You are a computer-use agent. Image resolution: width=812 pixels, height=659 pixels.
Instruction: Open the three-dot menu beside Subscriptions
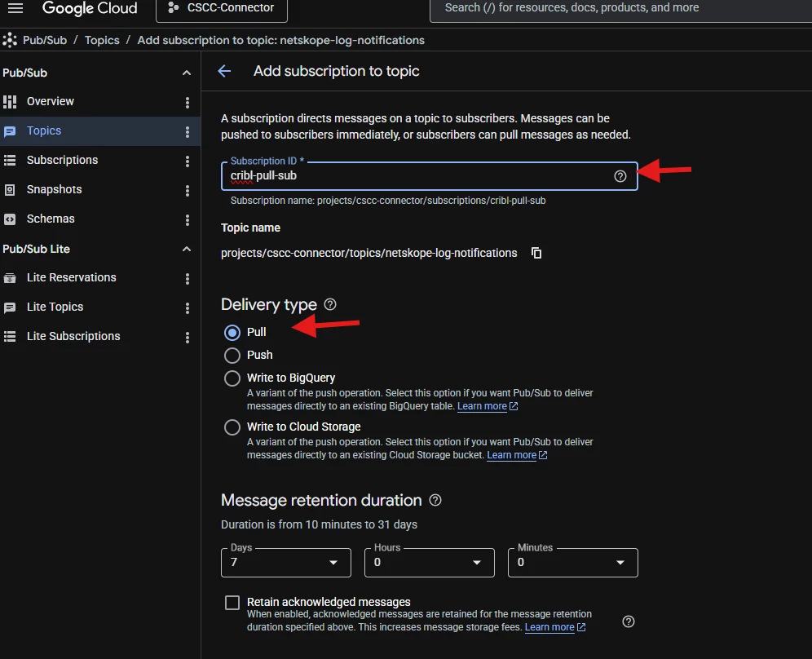click(187, 161)
